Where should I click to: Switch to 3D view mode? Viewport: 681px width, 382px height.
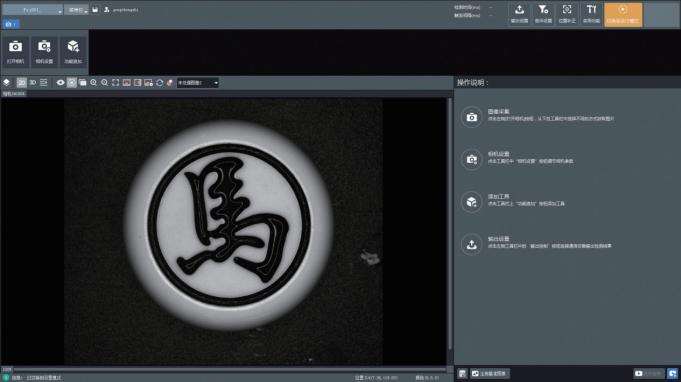(33, 82)
